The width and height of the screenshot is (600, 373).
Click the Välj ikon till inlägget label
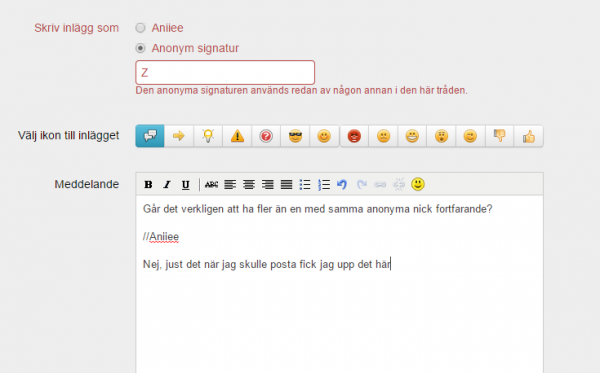point(68,135)
